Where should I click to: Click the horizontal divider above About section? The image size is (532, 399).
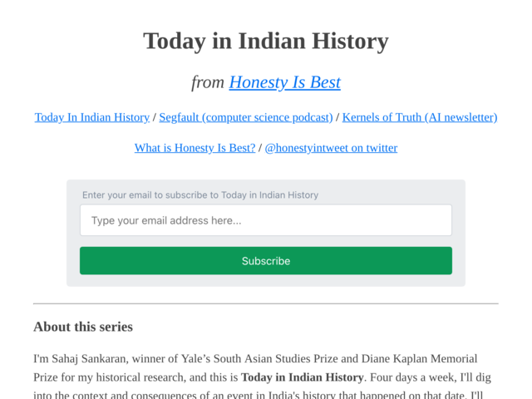coord(266,303)
